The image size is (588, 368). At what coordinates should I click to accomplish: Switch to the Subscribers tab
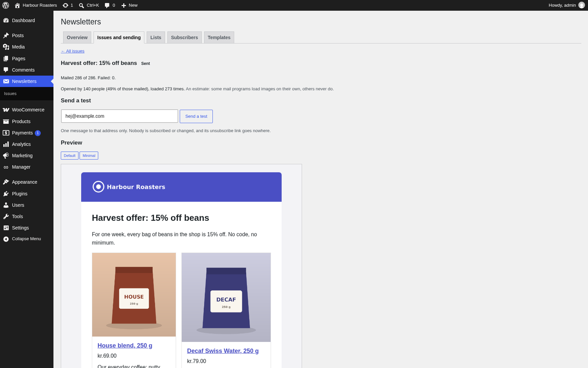tap(184, 38)
